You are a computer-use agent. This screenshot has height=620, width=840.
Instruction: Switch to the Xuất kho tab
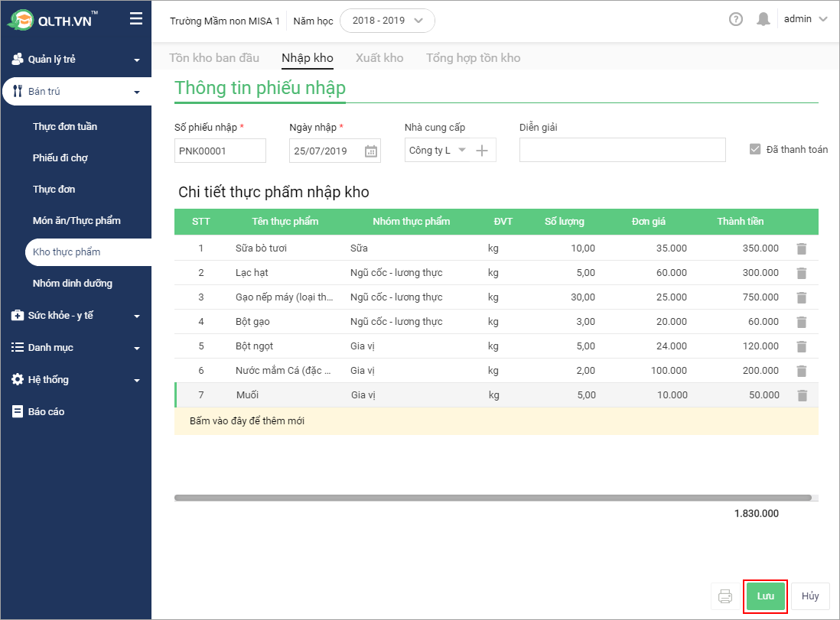pyautogui.click(x=379, y=58)
